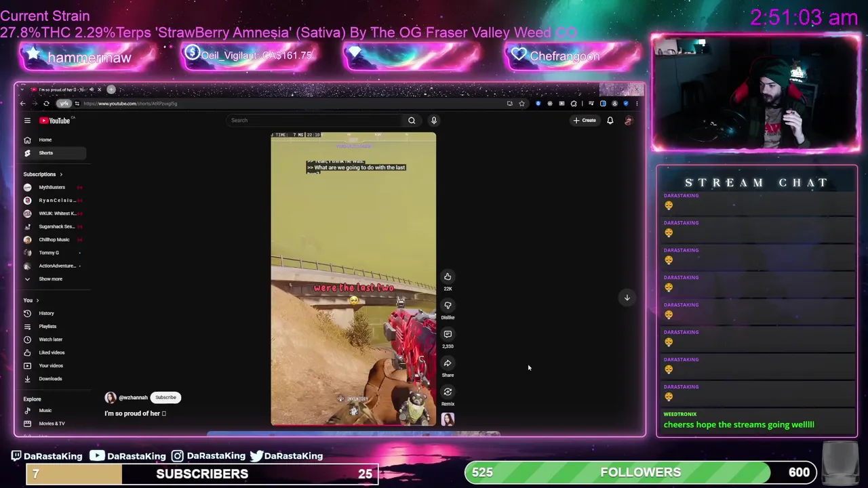Expand the Subscriptions section
868x488 pixels.
43,174
